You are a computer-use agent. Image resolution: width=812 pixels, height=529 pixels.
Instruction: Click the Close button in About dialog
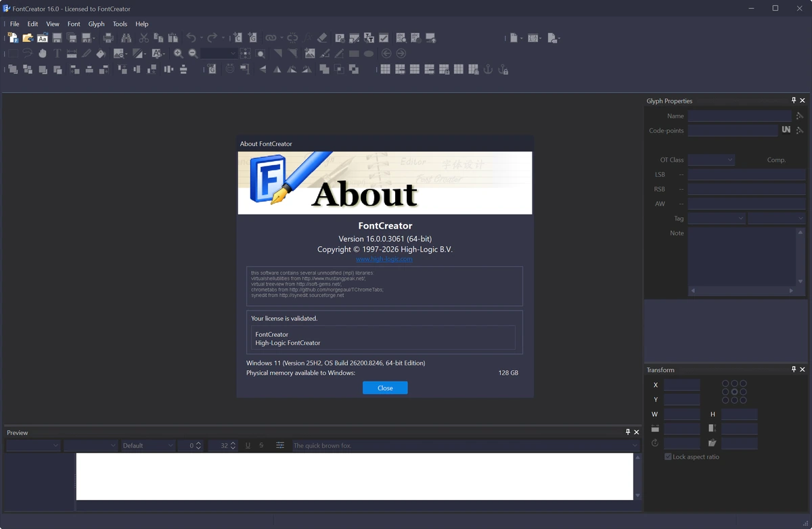[385, 388]
